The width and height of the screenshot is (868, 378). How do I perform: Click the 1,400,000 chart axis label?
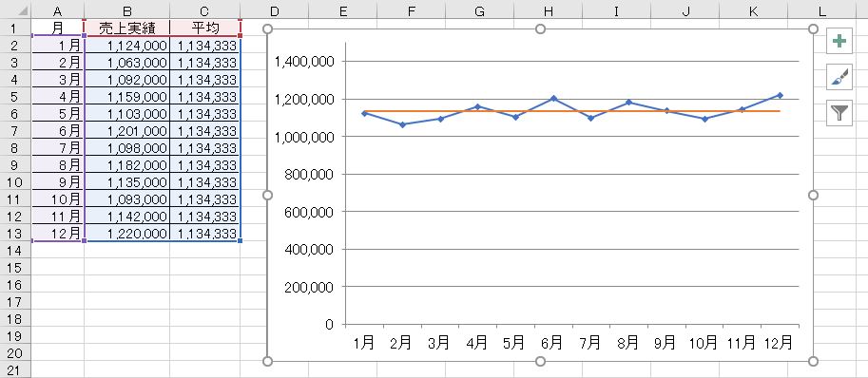[x=304, y=62]
